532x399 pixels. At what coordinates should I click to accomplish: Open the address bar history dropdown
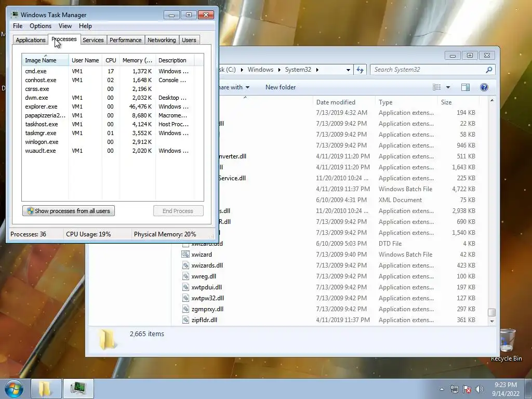(x=348, y=70)
